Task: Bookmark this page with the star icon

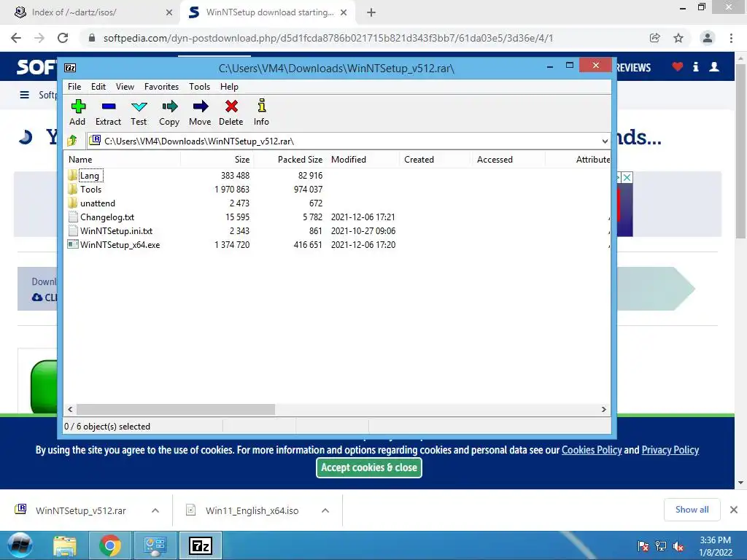Action: pyautogui.click(x=678, y=38)
